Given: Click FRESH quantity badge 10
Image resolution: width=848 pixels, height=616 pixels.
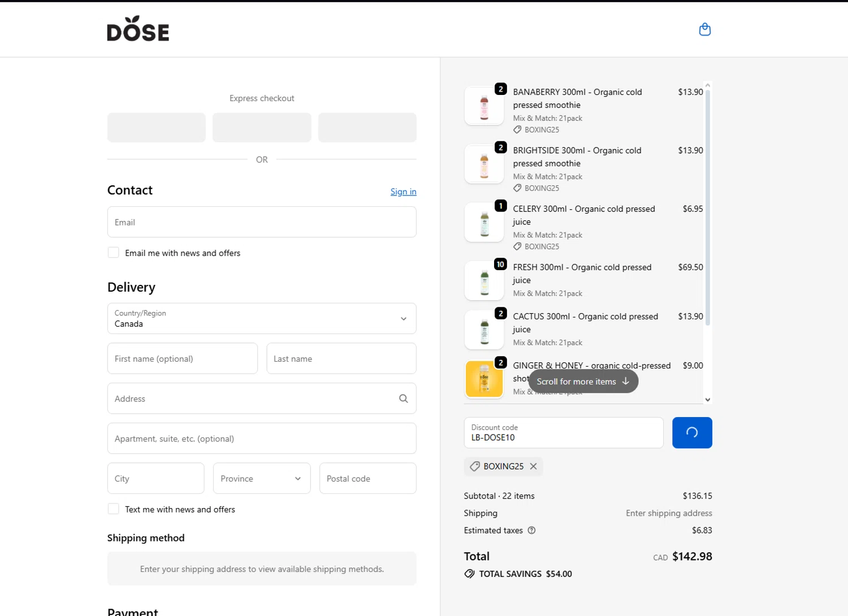Looking at the screenshot, I should (500, 264).
